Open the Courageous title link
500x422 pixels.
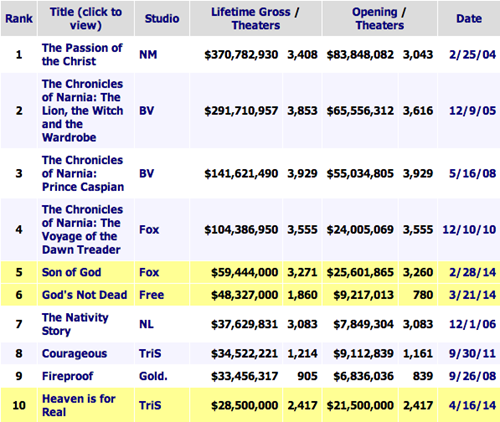pos(74,354)
